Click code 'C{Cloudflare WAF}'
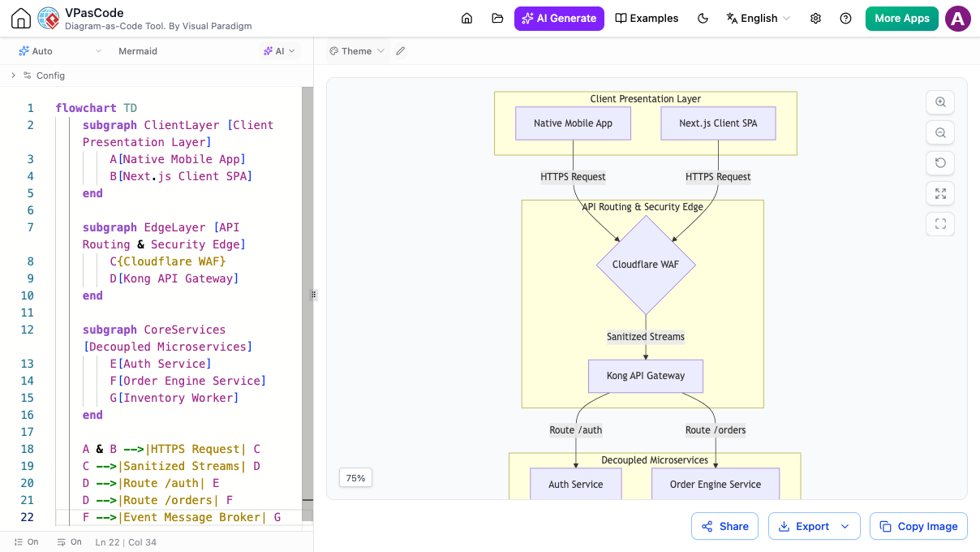Screen dimensions: 980x552 click(x=168, y=261)
